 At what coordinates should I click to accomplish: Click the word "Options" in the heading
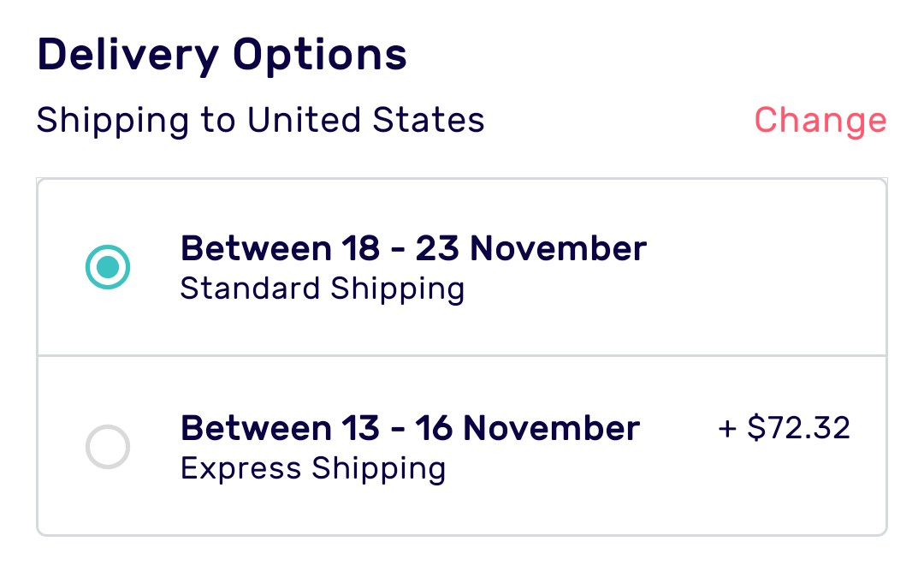[320, 55]
